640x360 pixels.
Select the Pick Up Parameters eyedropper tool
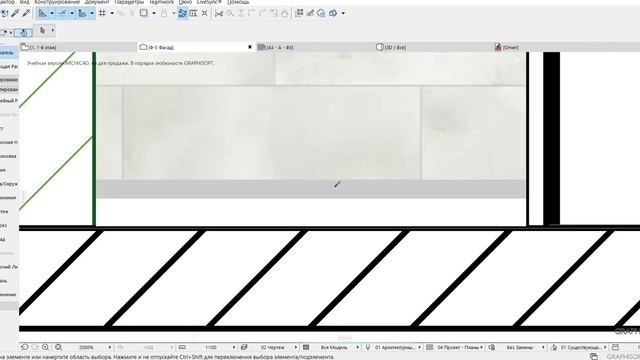[16, 13]
